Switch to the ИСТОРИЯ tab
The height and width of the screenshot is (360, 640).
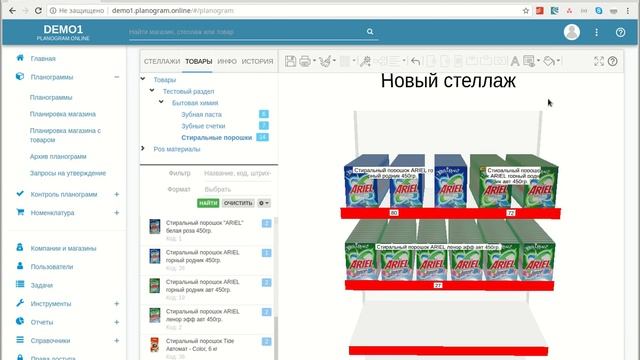(x=257, y=61)
